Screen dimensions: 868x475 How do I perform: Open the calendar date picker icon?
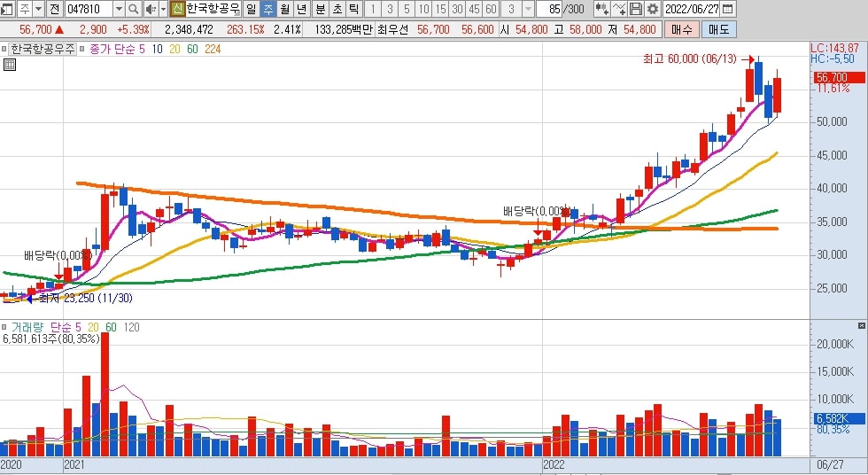(728, 9)
